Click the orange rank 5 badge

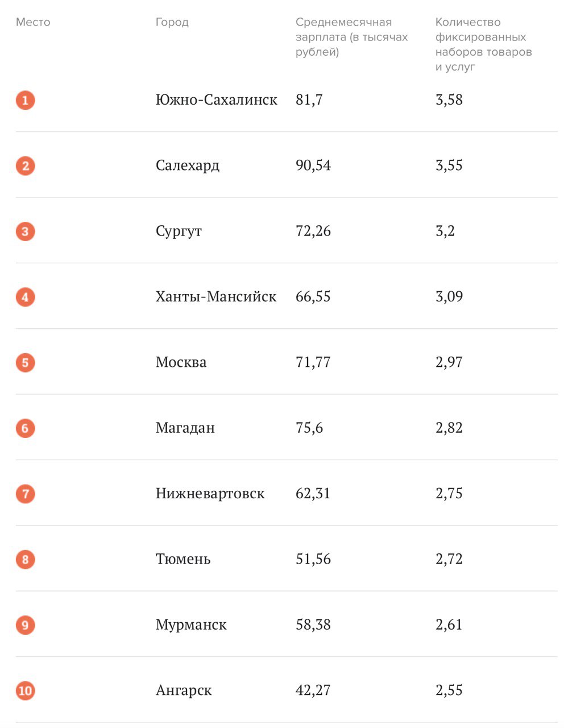pos(25,363)
